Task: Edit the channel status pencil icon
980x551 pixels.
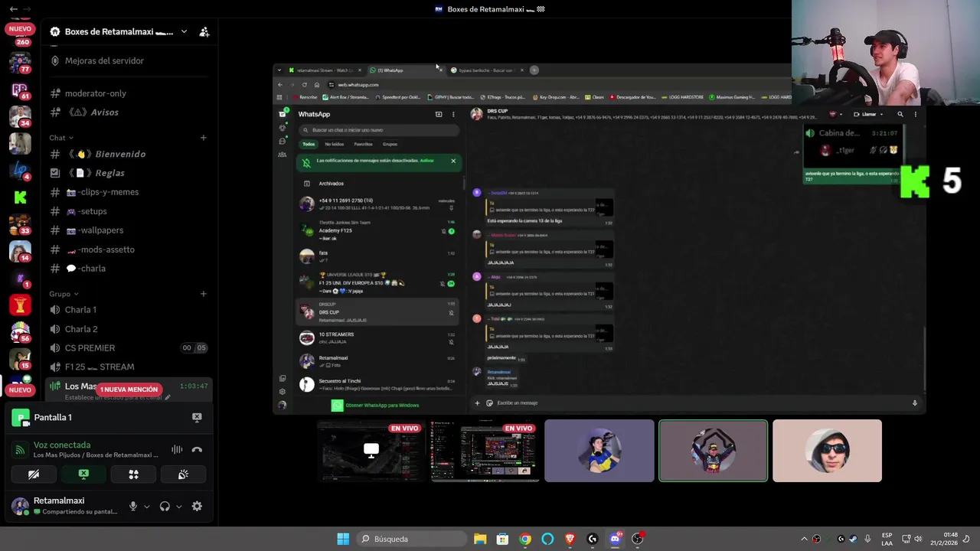Action: (168, 397)
